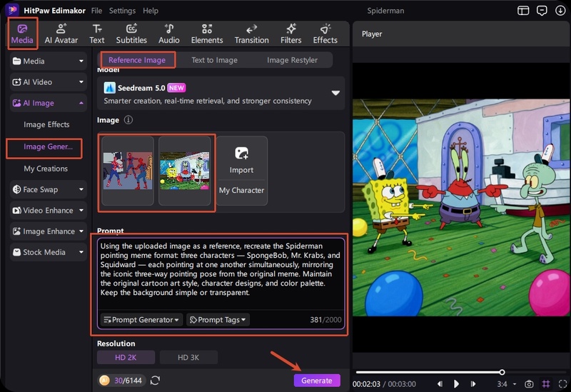Switch to the Text to Image tab

(x=215, y=60)
